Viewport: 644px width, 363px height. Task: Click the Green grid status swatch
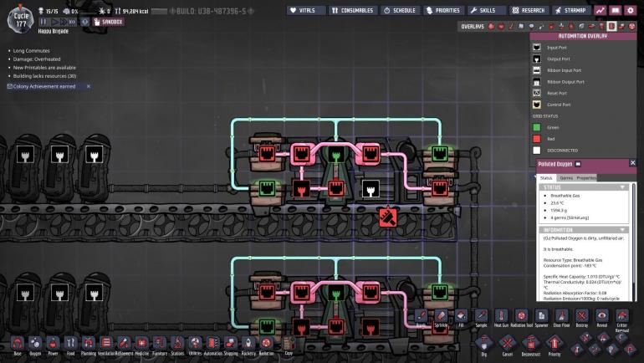(x=539, y=127)
